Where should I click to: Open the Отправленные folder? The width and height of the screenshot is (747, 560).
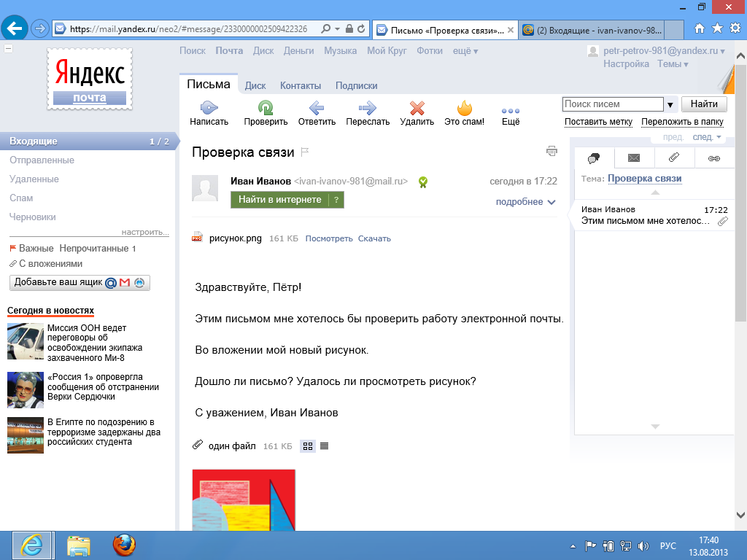(x=42, y=160)
